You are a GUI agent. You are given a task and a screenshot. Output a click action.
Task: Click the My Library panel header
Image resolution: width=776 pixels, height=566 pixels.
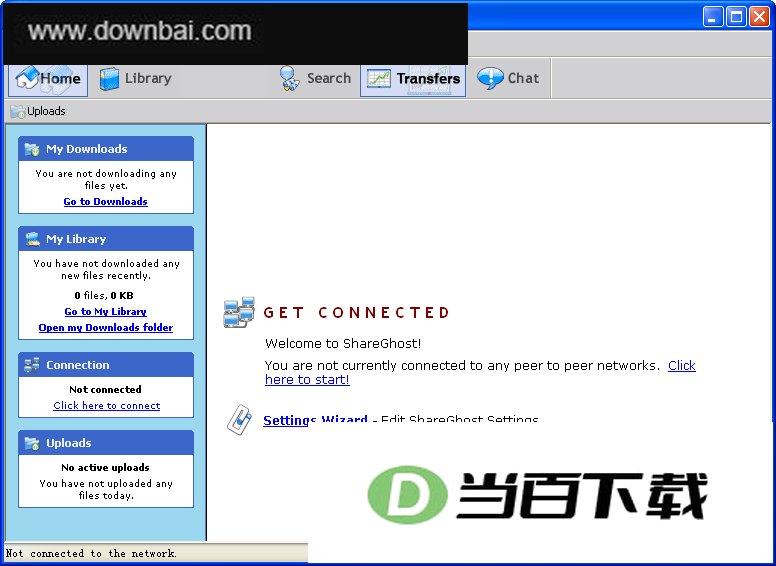click(x=106, y=239)
